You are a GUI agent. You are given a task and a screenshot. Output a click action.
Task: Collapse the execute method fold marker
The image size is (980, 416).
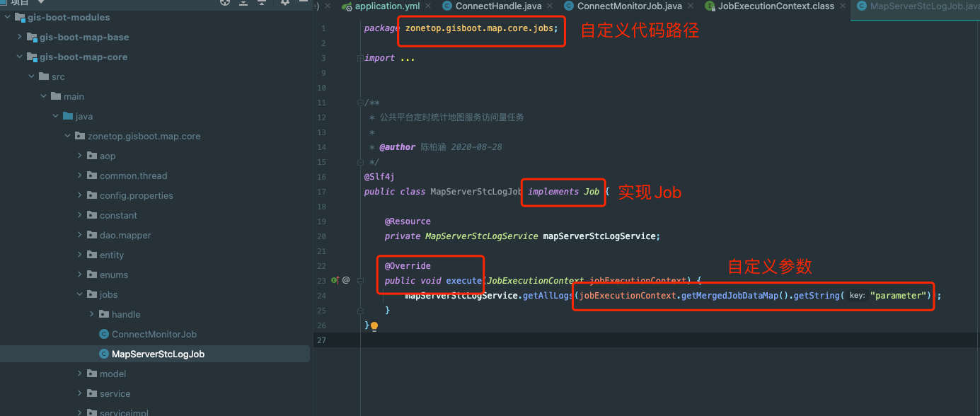(x=360, y=280)
